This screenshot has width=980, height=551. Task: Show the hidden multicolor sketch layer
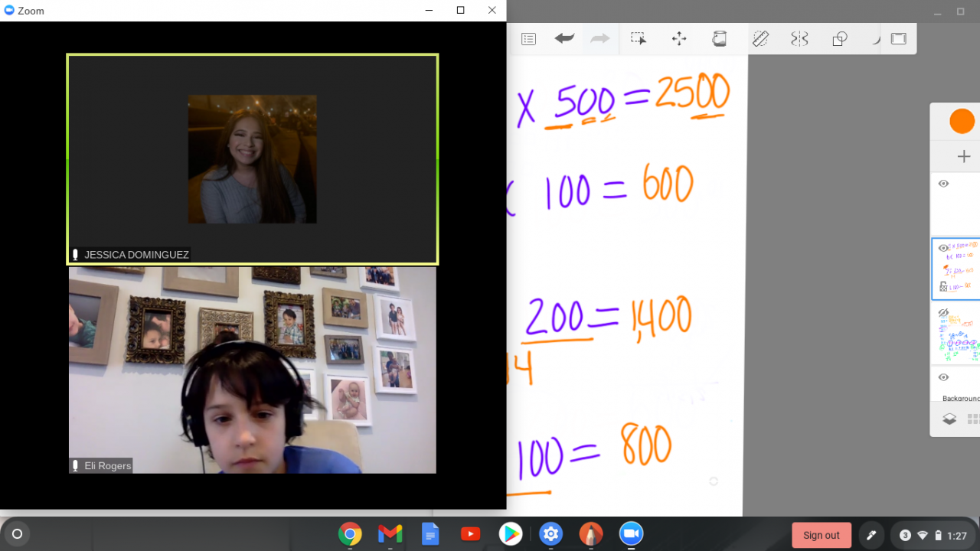943,313
